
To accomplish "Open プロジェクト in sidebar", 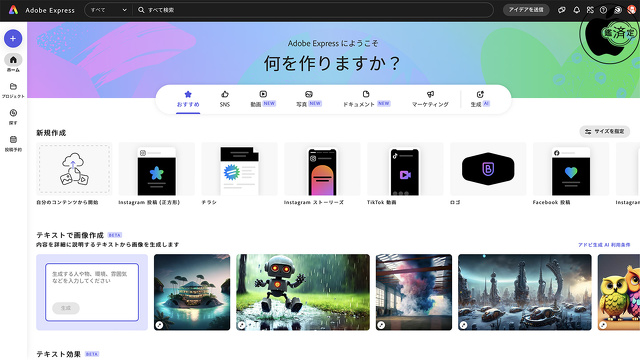I will [13, 90].
